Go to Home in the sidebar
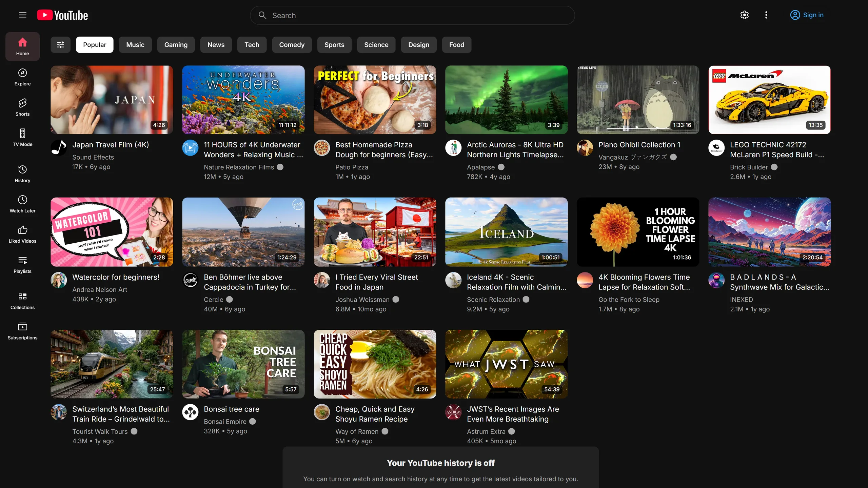868x488 pixels. 22,46
